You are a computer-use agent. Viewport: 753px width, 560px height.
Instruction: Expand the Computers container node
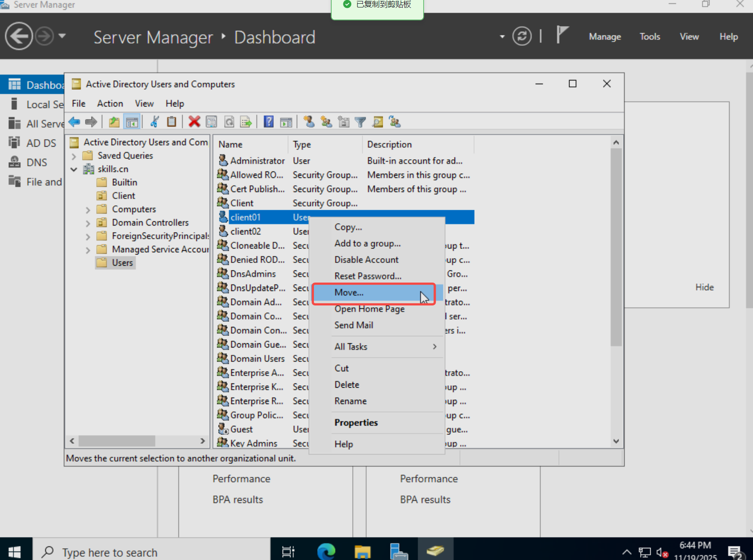coord(88,210)
